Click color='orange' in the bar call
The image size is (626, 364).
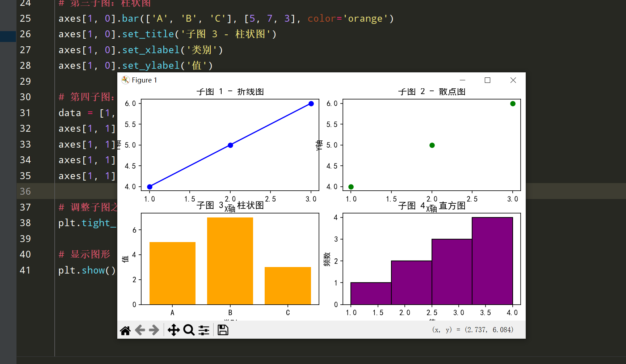pos(348,18)
